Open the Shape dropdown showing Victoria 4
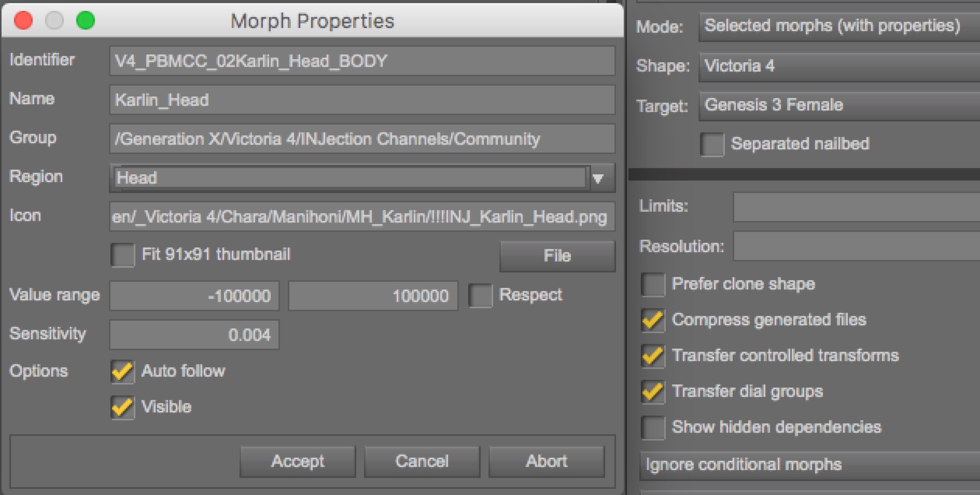This screenshot has height=495, width=980. coord(838,66)
